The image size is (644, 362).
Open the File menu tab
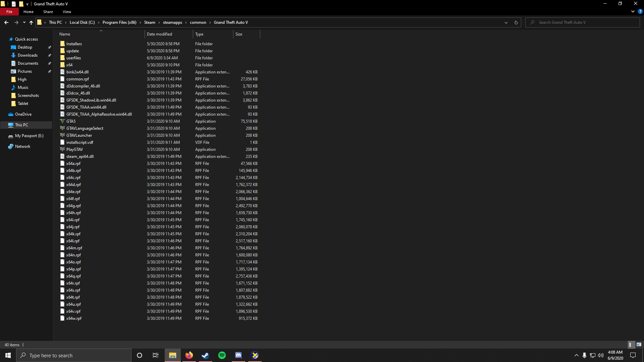(9, 12)
